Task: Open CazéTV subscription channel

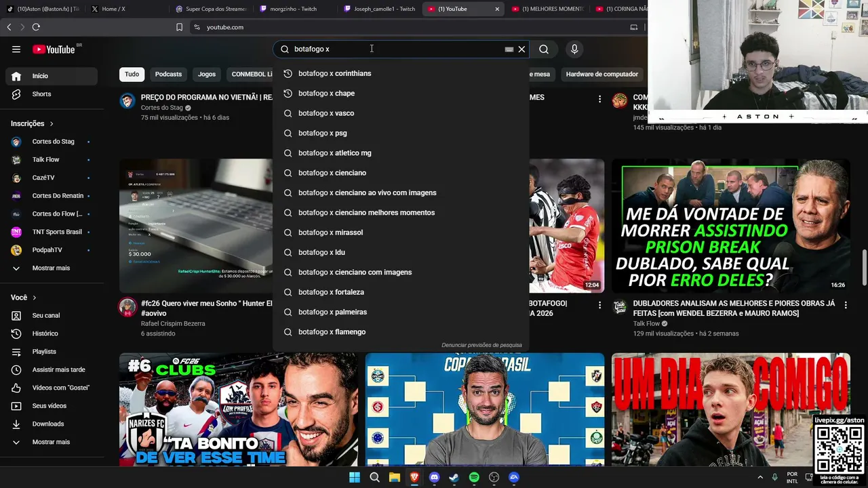Action: (52, 178)
